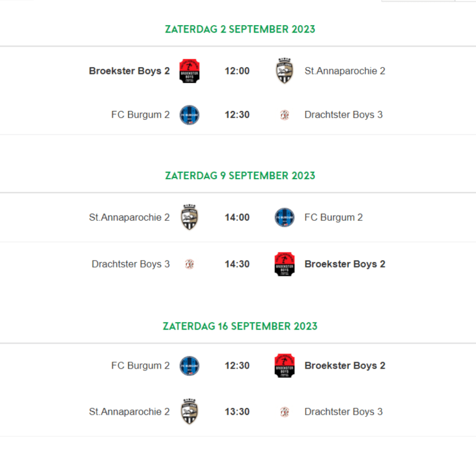Open St.Annaparochie 2 team in 12:00 match
The width and height of the screenshot is (476, 476).
click(345, 71)
